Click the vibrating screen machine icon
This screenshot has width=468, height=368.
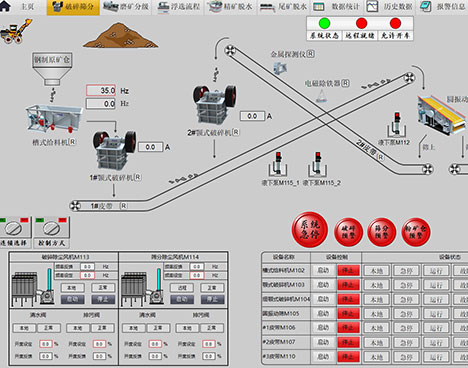(442, 114)
